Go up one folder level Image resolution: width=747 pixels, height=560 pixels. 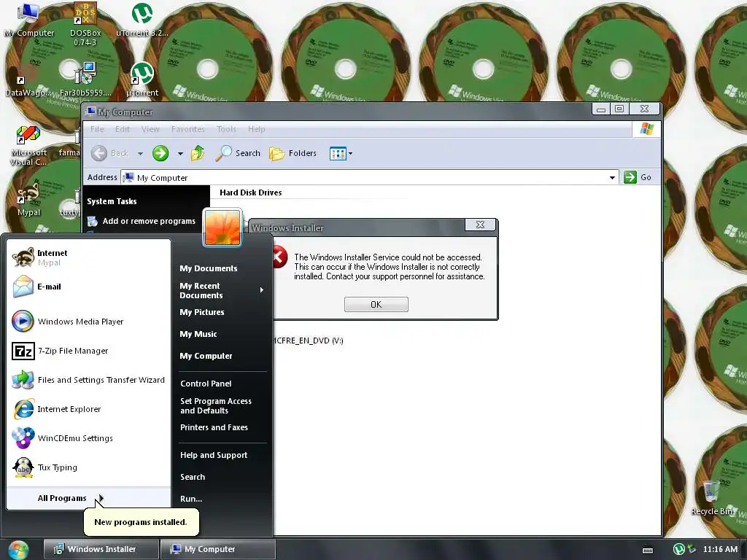(x=198, y=153)
